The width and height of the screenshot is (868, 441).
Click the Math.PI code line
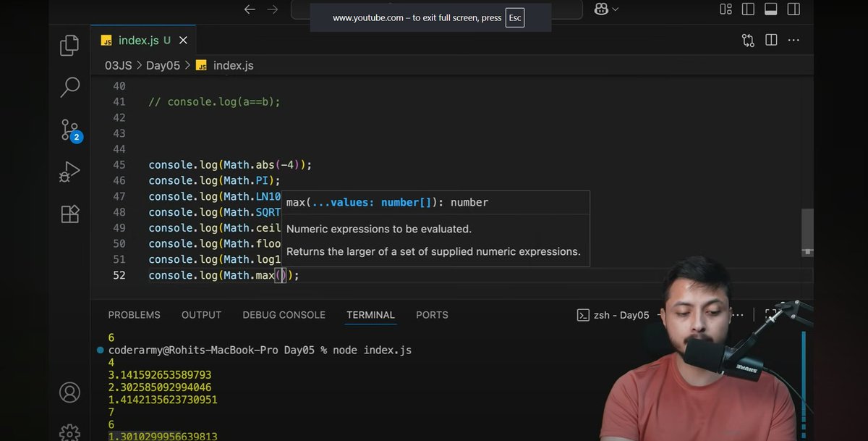tap(214, 180)
